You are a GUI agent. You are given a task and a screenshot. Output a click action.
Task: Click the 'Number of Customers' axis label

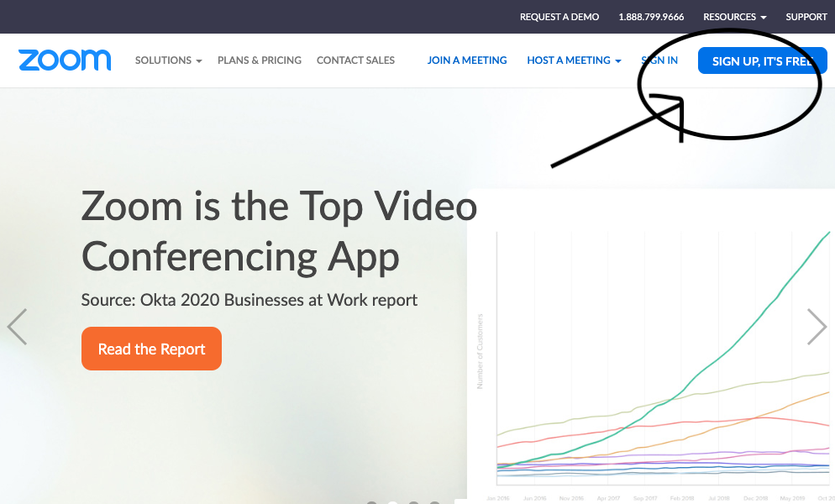(480, 351)
